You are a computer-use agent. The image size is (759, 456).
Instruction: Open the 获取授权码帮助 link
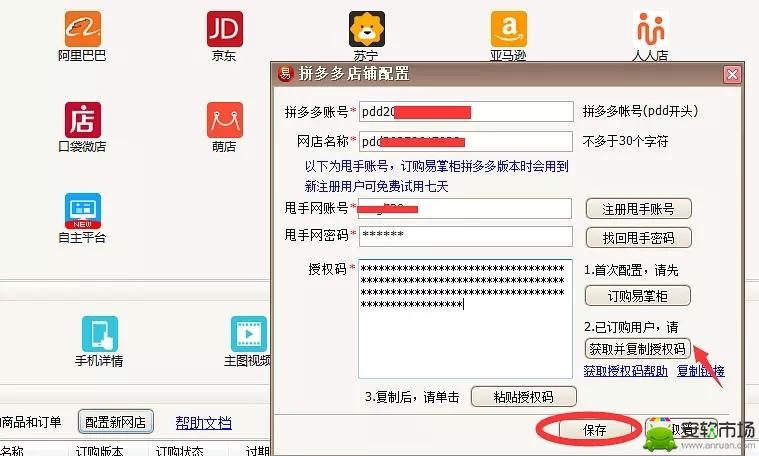pyautogui.click(x=625, y=371)
